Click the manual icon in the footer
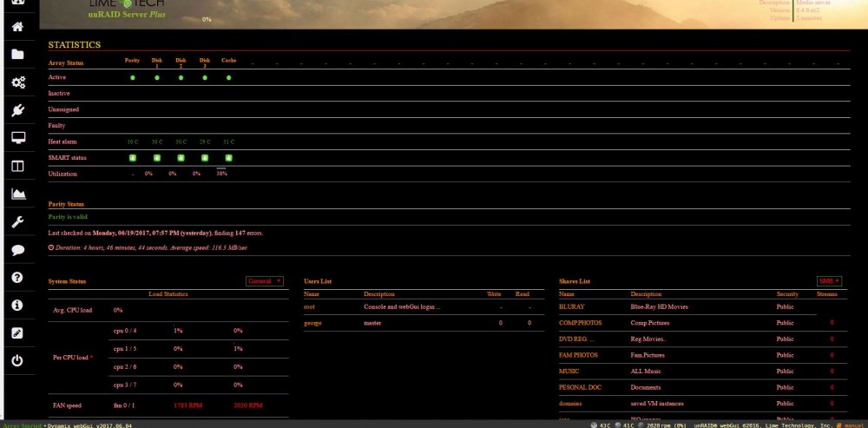 (x=839, y=425)
